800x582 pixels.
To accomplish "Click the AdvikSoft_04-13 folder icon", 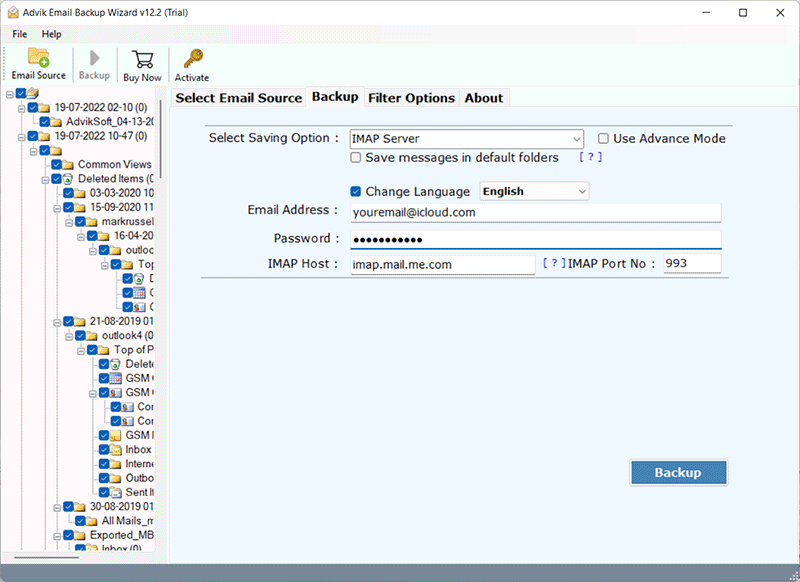I will click(x=56, y=122).
